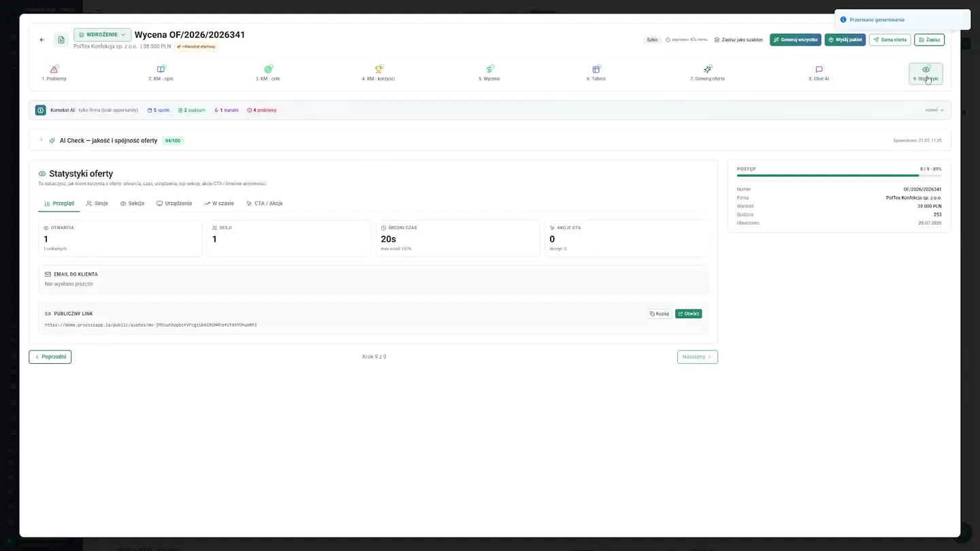Click the 'Sprawdzono: 21.07, 11:25' timestamp

(x=917, y=141)
